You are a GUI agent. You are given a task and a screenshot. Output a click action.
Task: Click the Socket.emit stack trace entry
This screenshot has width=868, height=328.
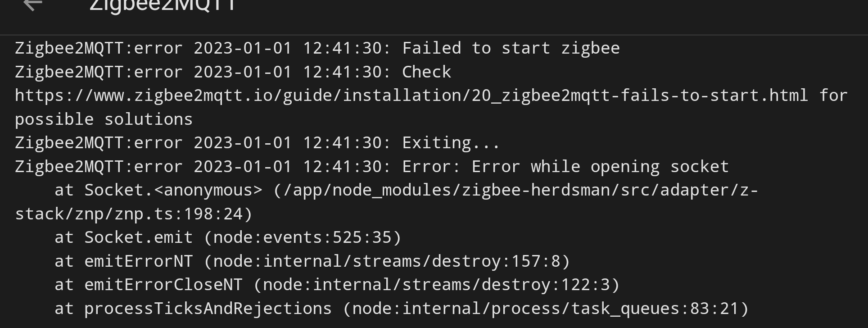(x=228, y=237)
